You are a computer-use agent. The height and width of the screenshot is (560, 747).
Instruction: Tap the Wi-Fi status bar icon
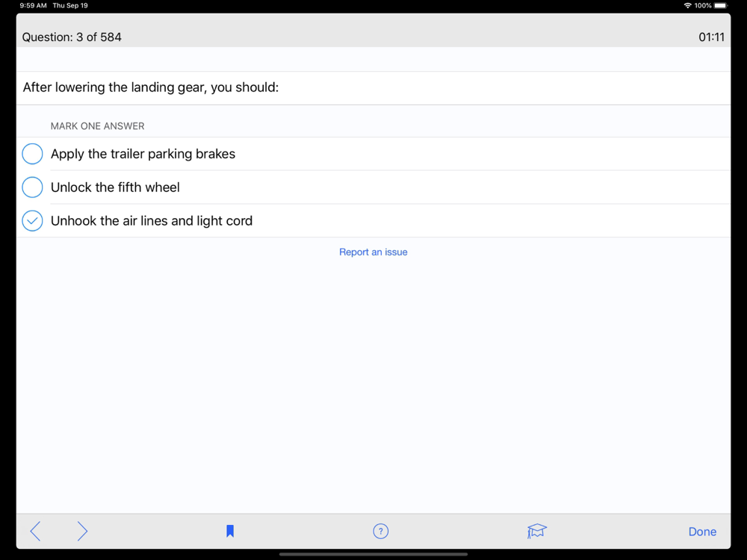[x=687, y=6]
